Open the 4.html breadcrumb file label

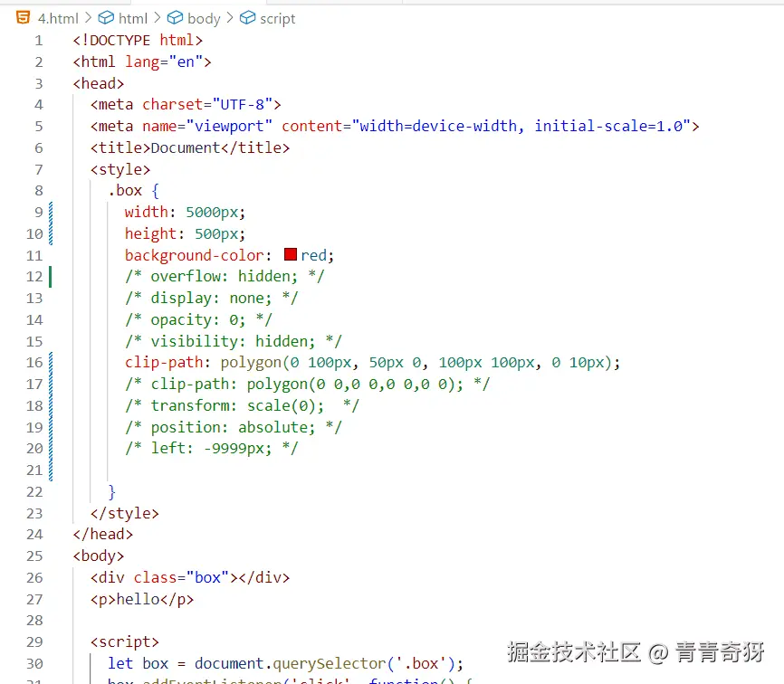pos(58,17)
